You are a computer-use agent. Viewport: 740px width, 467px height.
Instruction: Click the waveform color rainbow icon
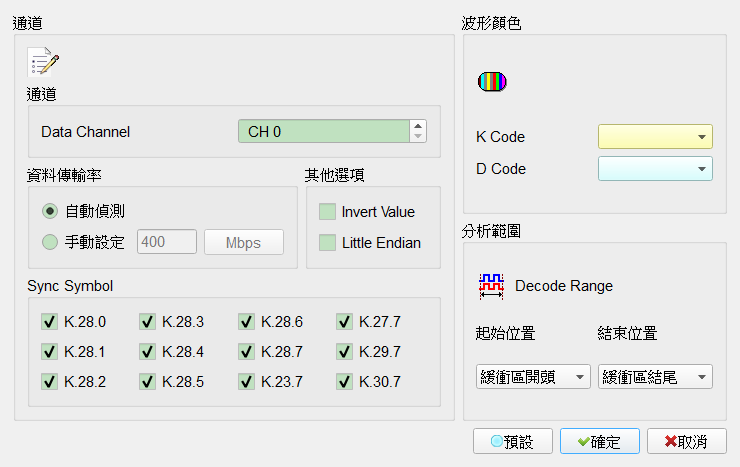[x=492, y=82]
